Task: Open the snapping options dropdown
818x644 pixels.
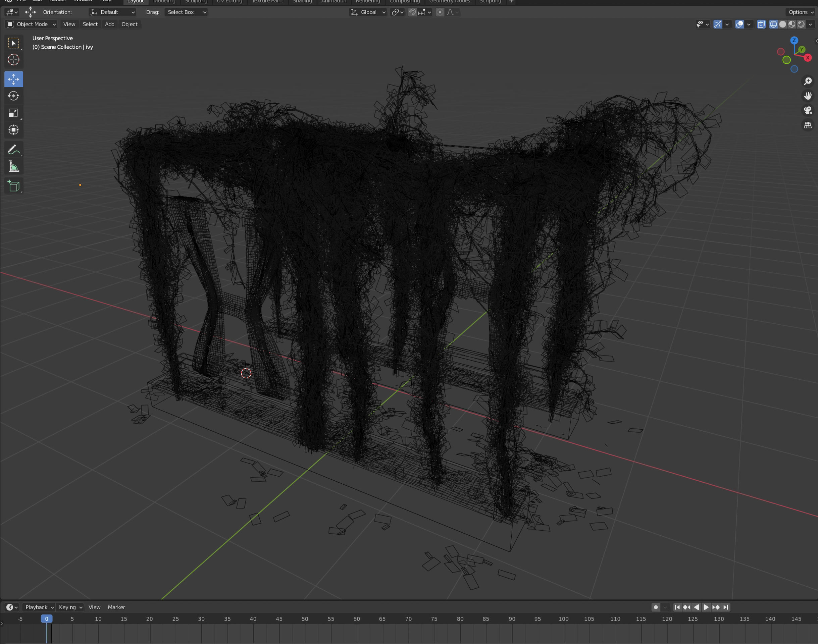Action: pyautogui.click(x=425, y=12)
